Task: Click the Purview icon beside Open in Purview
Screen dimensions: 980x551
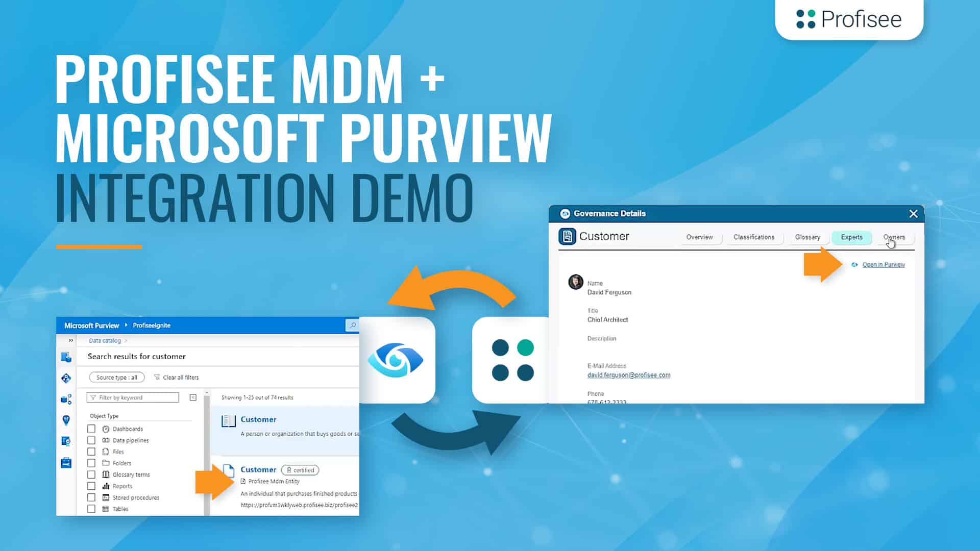Action: 854,264
